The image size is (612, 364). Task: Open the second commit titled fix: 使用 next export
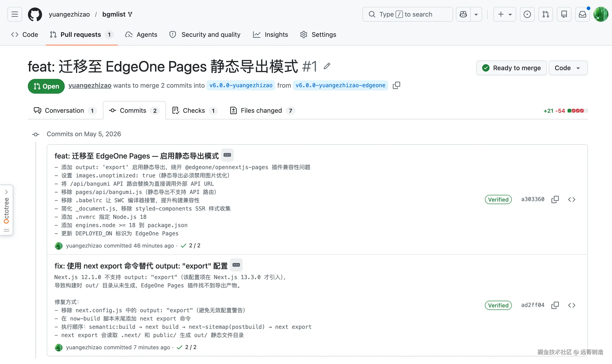click(141, 266)
